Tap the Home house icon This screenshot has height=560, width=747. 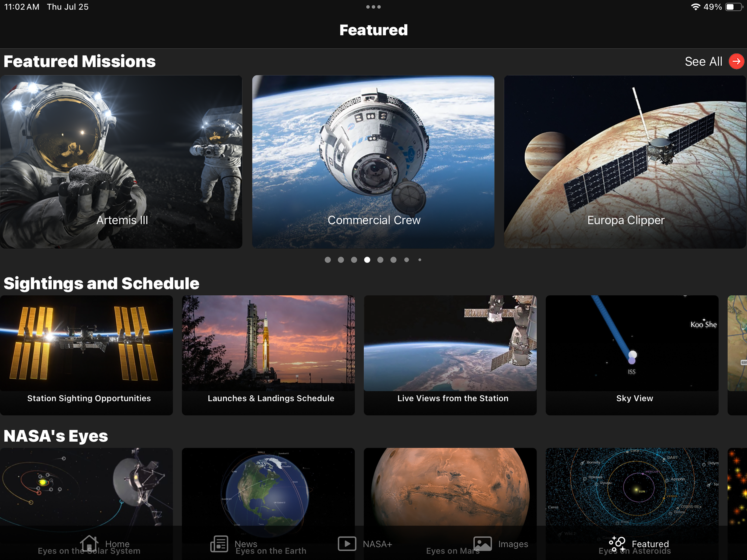click(x=89, y=543)
